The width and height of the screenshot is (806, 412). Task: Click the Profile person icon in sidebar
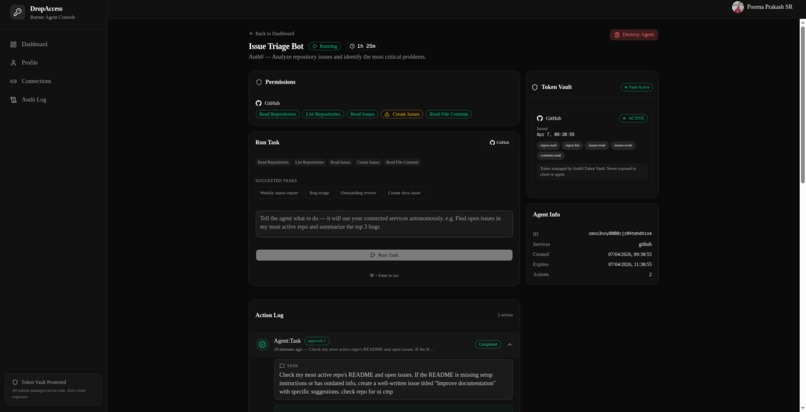click(x=13, y=63)
